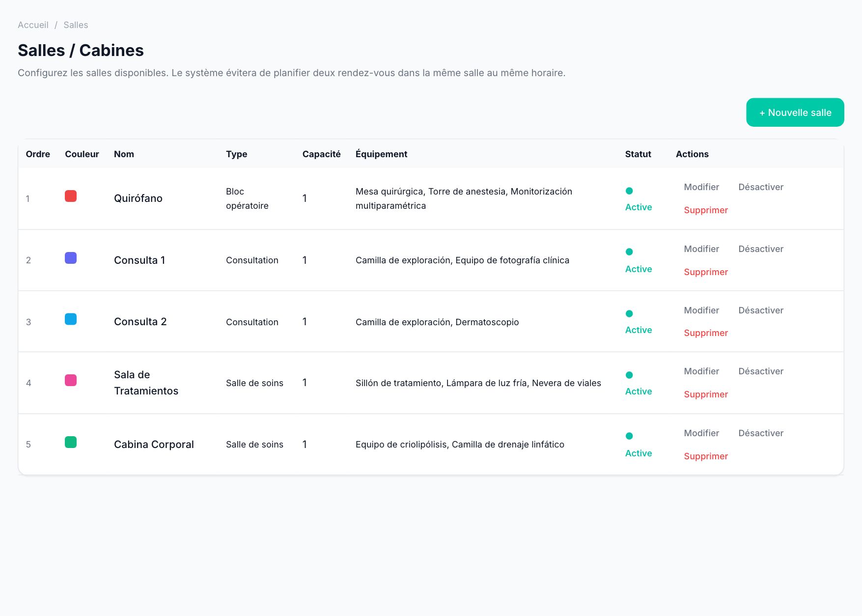Modify the Consulta 1 room

701,249
